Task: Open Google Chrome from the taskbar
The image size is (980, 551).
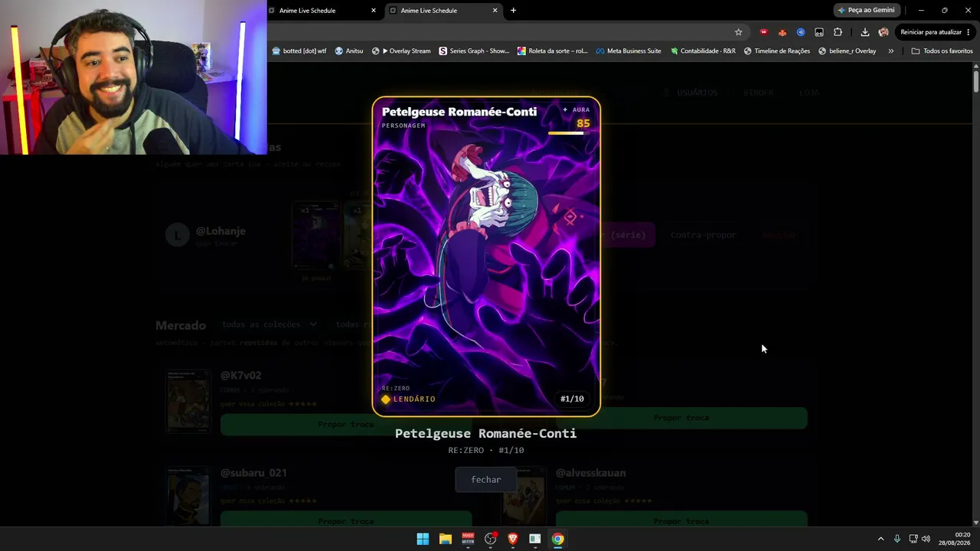Action: click(558, 539)
